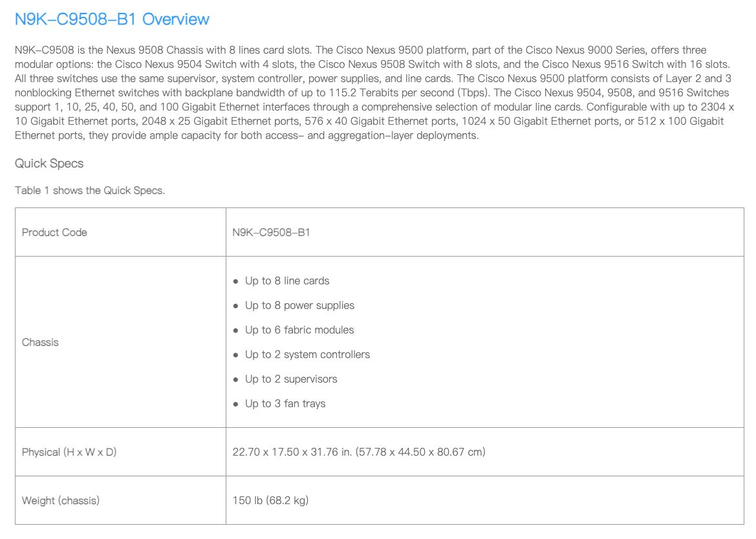Click the 150 lb (68.2 kg) weight value
This screenshot has width=756, height=539.
coord(270,500)
